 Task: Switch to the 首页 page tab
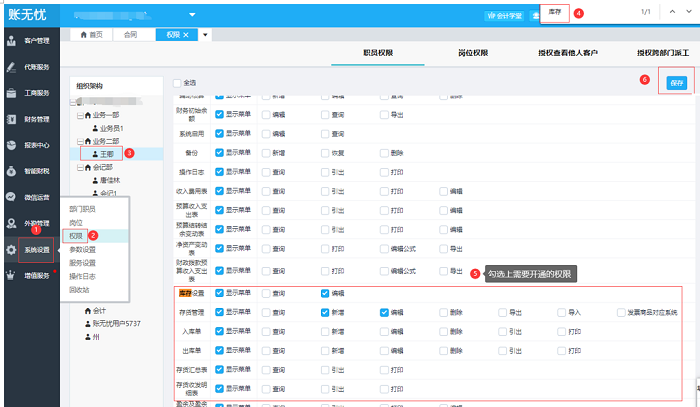coord(91,33)
